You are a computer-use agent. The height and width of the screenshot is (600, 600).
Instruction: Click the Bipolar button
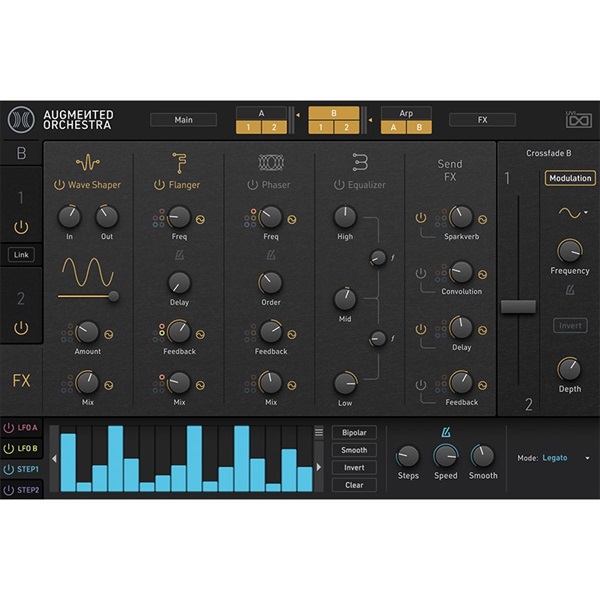point(354,432)
